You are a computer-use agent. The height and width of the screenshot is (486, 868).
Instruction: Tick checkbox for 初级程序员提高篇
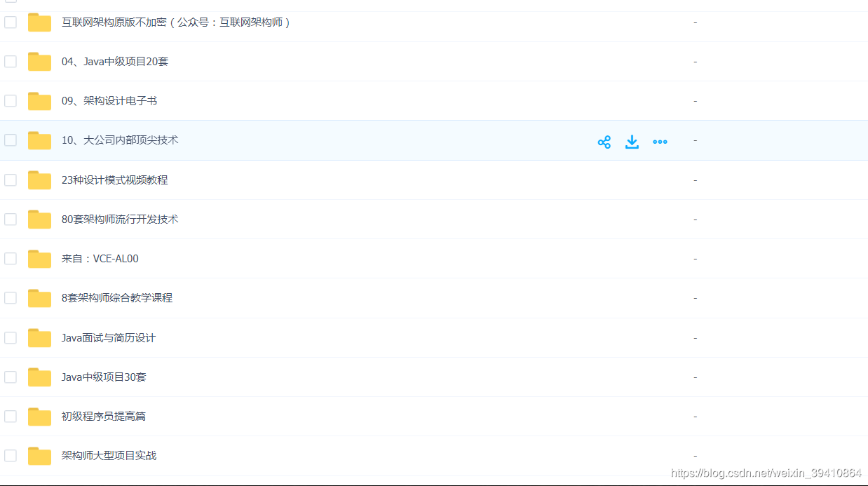[x=11, y=417]
